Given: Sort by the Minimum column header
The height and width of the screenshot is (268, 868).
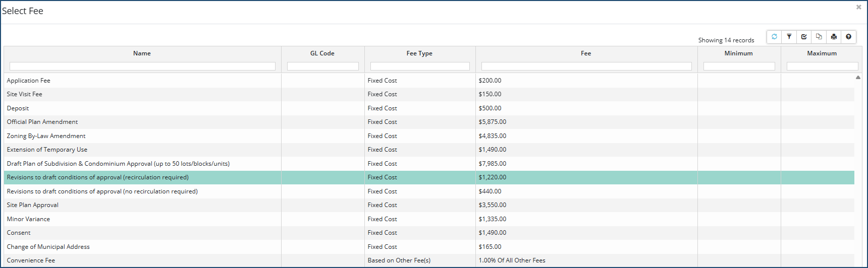Looking at the screenshot, I should [x=738, y=53].
